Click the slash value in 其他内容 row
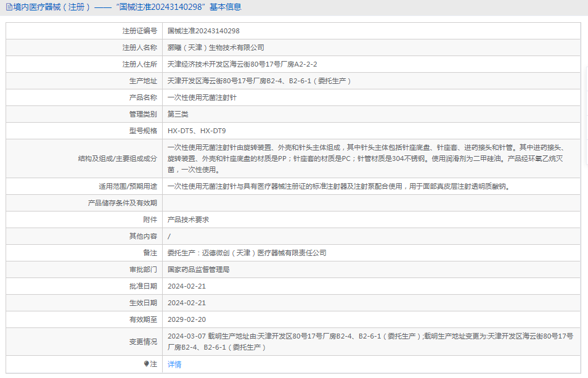 (x=169, y=236)
